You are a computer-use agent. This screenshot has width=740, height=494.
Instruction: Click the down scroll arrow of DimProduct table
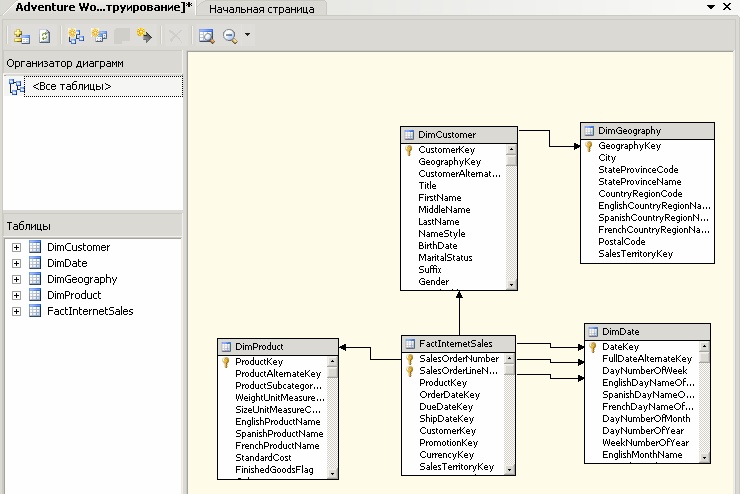(x=332, y=474)
